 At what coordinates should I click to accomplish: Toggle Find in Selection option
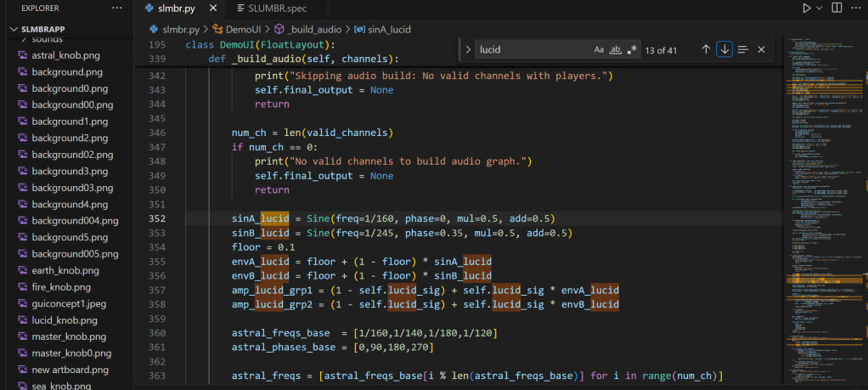point(743,49)
